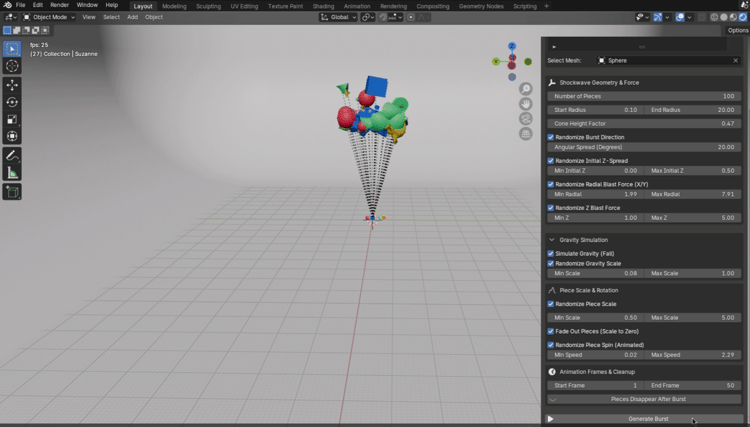Viewport: 750px width, 427px height.
Task: Add a new workspace with plus
Action: 546,6
